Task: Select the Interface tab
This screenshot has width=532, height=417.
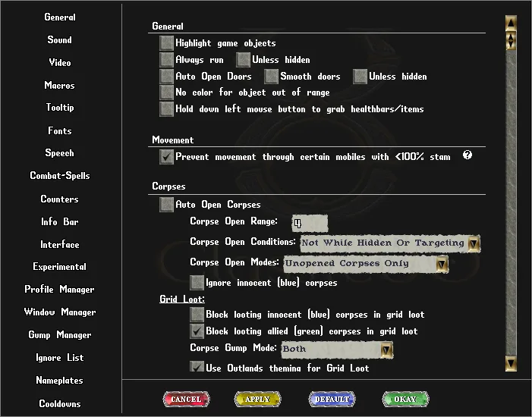Action: (60, 244)
